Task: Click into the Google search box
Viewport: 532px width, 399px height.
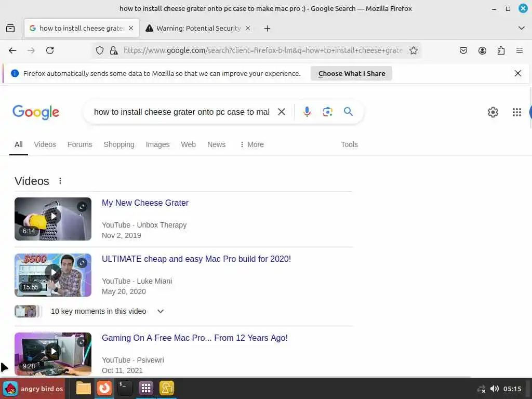Action: tap(181, 112)
